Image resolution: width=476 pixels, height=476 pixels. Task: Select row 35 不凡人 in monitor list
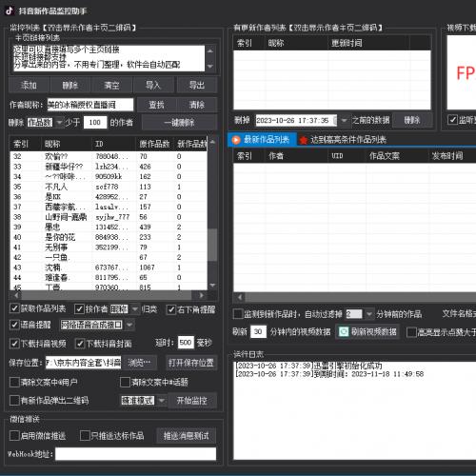click(x=109, y=187)
